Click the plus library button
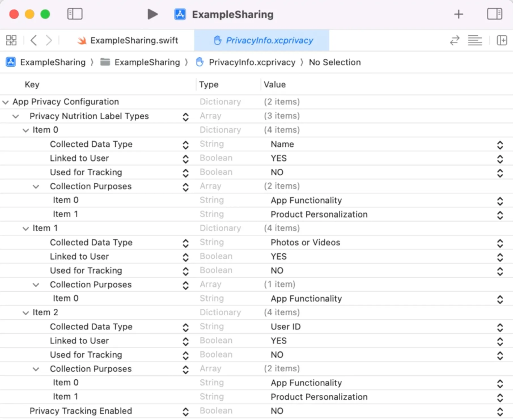 (x=459, y=14)
